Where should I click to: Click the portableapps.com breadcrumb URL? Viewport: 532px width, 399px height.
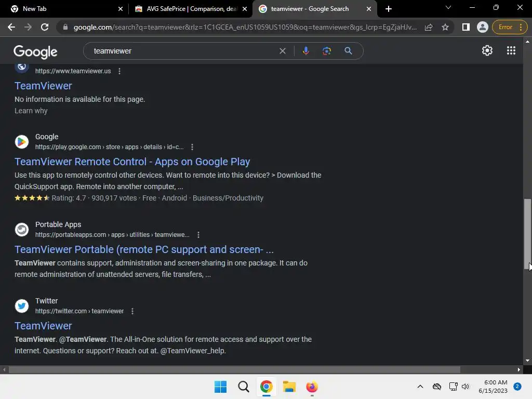[112, 235]
